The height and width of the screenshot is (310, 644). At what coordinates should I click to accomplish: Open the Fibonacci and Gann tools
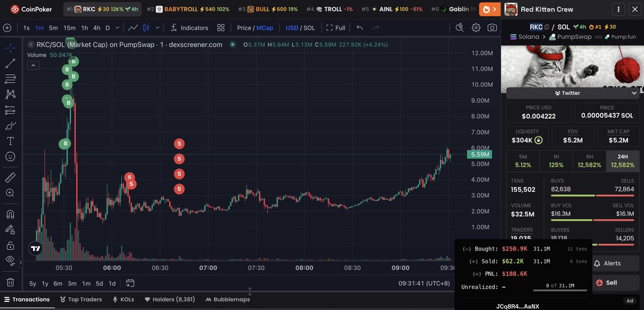pyautogui.click(x=10, y=79)
